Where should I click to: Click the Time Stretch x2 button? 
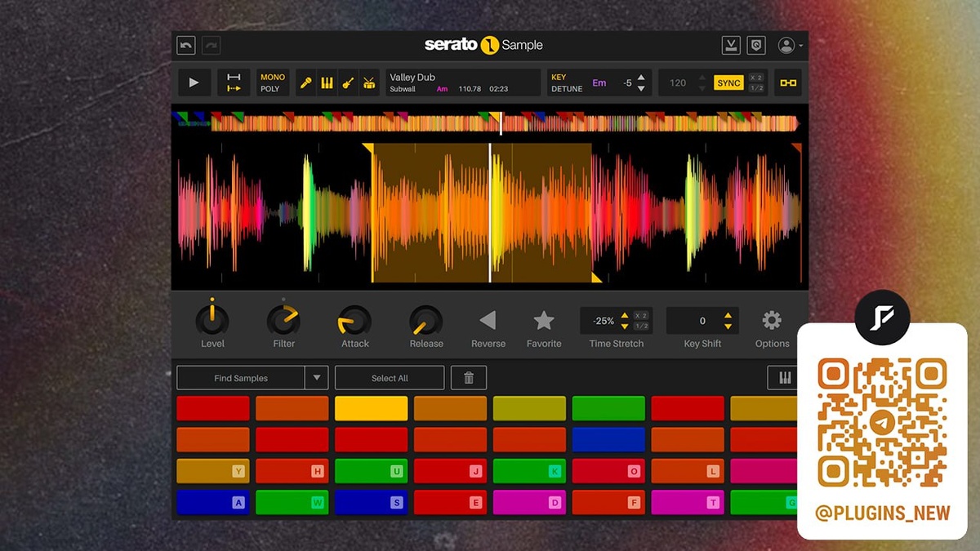[641, 315]
